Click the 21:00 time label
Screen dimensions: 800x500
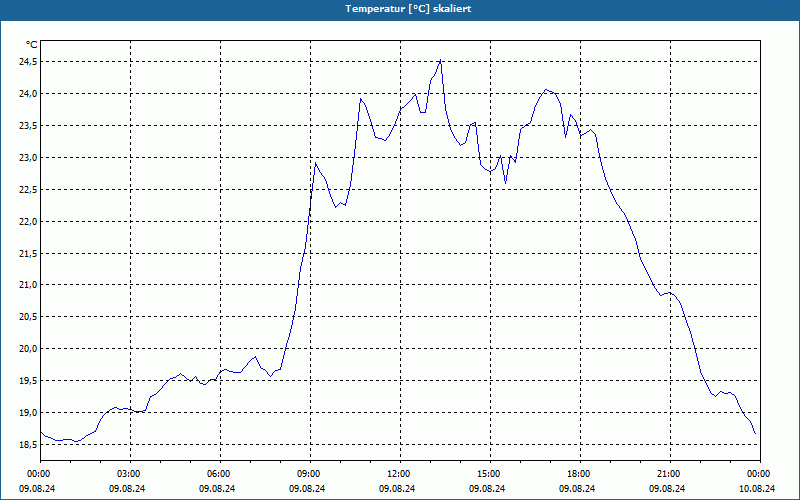[670, 474]
